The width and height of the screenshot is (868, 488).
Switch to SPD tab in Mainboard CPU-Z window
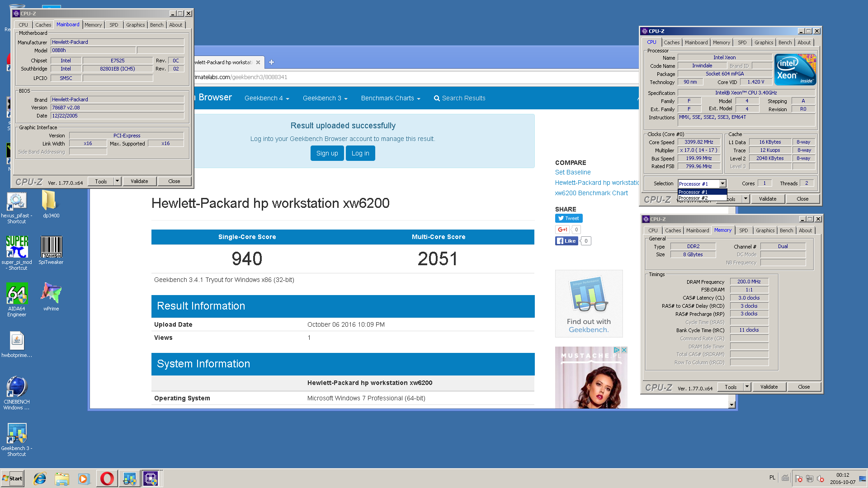click(114, 25)
